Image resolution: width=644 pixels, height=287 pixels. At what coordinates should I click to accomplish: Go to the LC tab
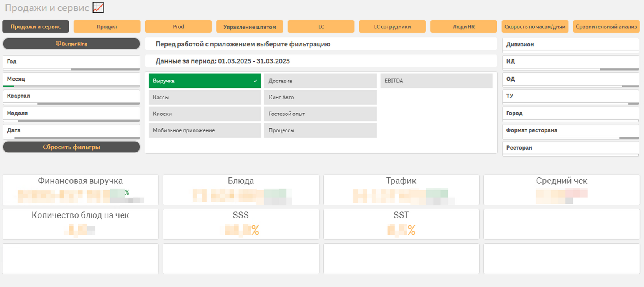(321, 26)
